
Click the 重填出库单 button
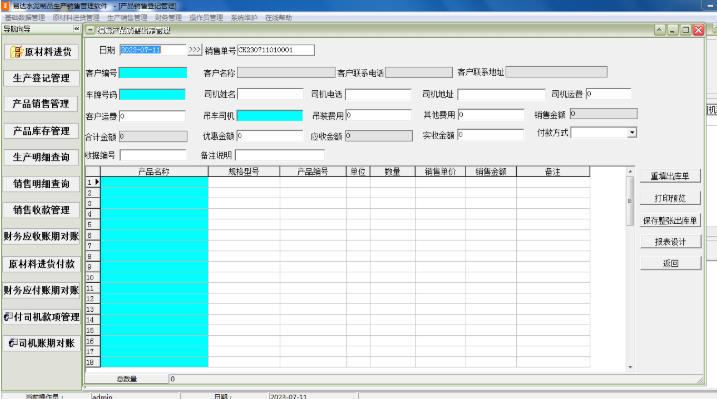click(670, 176)
